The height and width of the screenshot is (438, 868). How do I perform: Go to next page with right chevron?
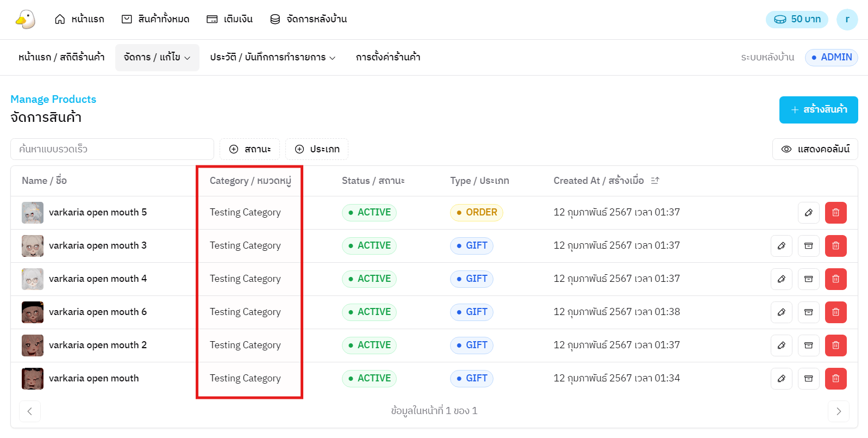point(838,411)
